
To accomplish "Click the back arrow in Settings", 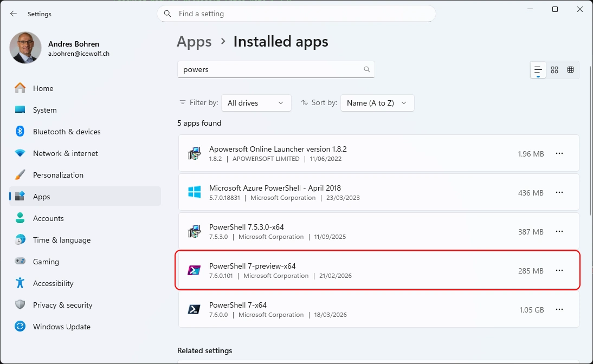I will click(14, 14).
